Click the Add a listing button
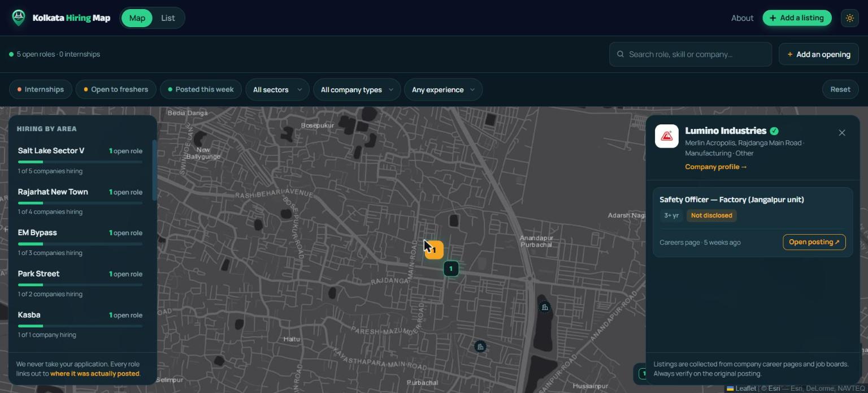 coord(797,18)
